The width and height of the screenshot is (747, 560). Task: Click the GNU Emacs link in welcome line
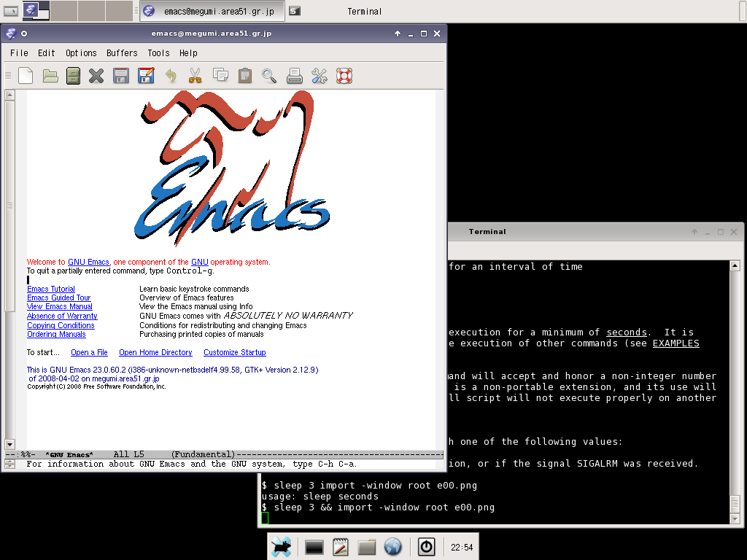point(88,262)
